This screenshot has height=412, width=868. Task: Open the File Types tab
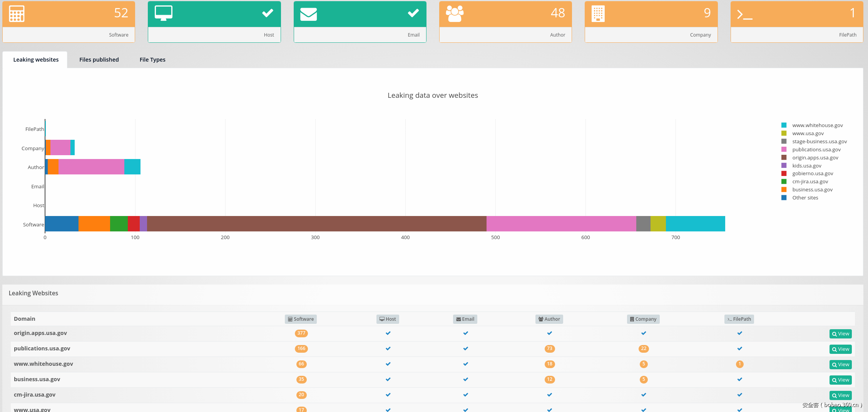tap(152, 60)
